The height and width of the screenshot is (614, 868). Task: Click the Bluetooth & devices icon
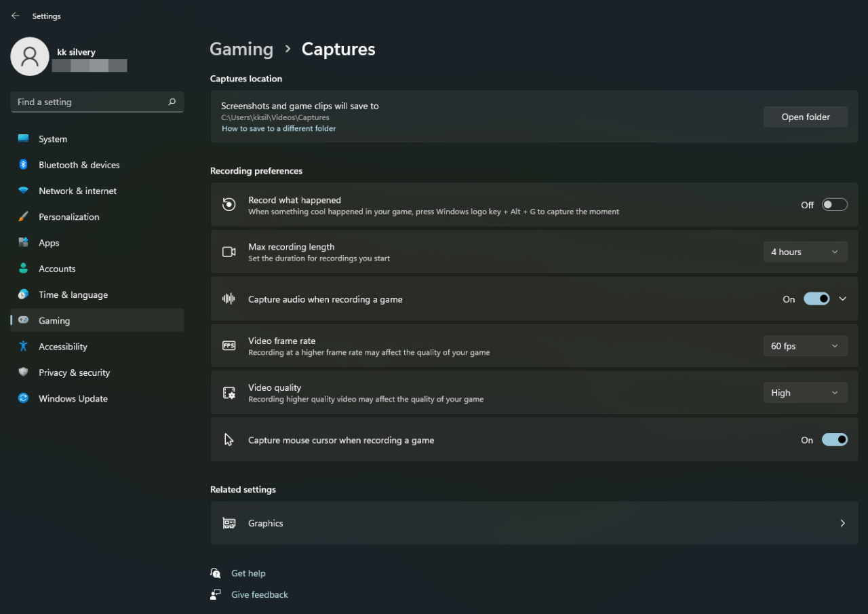click(x=23, y=165)
